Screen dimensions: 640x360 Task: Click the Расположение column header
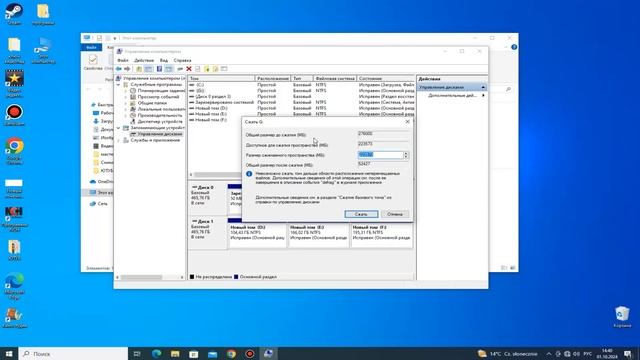point(273,78)
